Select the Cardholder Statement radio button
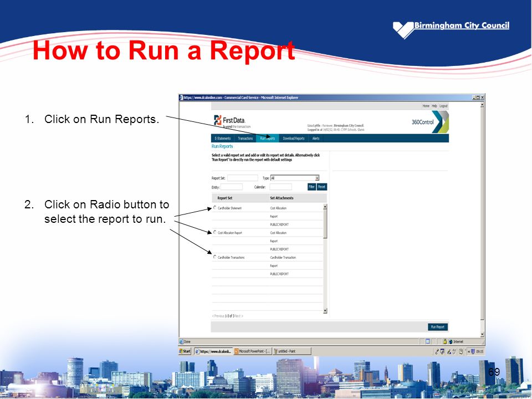532x399 pixels. coord(215,208)
